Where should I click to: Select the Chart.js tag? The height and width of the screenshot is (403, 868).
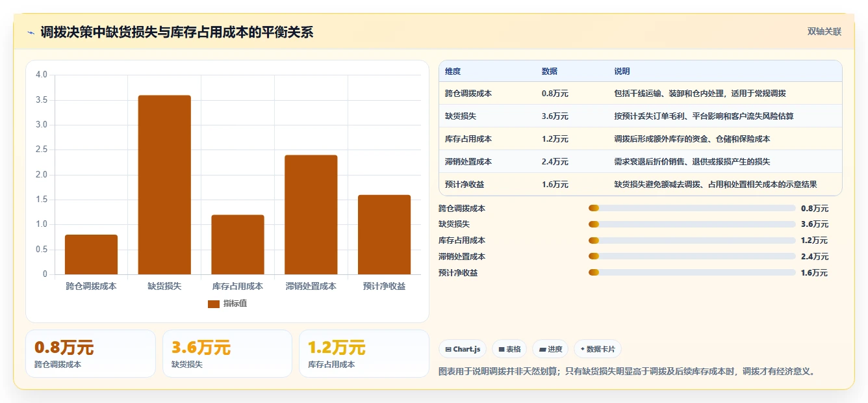click(x=463, y=349)
